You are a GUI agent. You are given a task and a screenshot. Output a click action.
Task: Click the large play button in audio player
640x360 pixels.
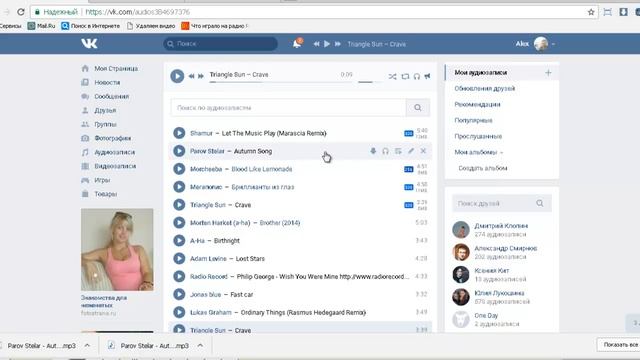pyautogui.click(x=177, y=76)
